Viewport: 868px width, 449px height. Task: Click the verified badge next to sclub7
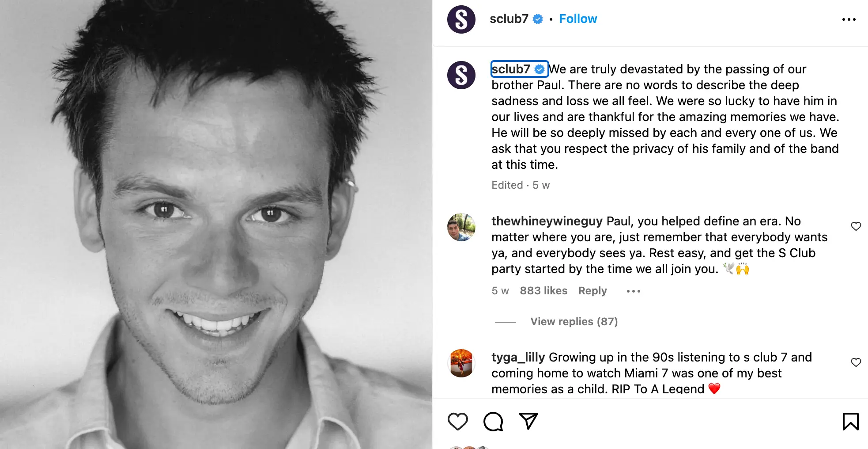pos(538,19)
